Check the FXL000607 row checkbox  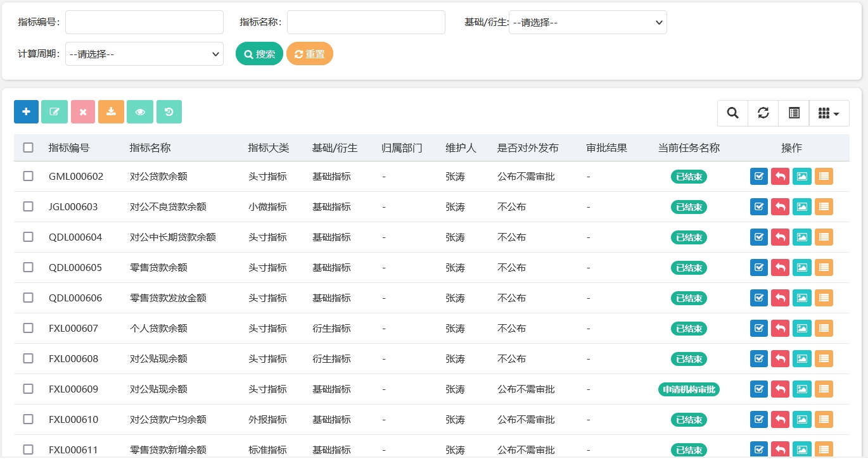pyautogui.click(x=28, y=328)
